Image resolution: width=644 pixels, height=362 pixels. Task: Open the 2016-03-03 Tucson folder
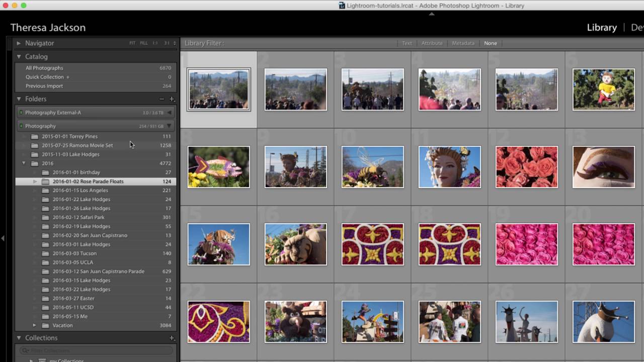click(96, 253)
